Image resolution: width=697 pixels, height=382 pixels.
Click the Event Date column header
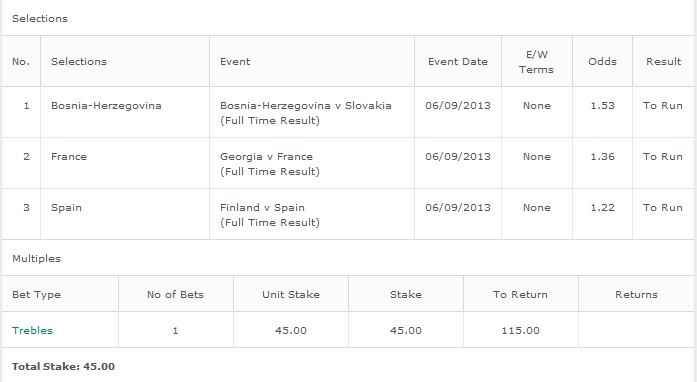458,61
